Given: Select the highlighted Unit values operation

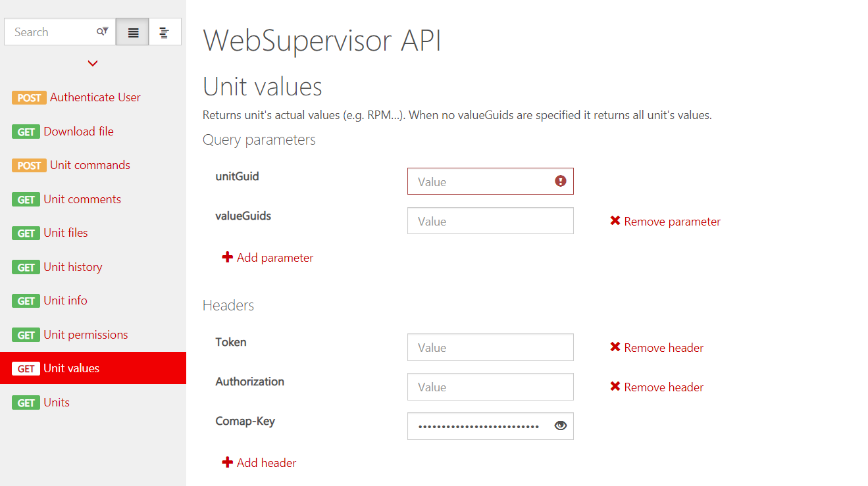Looking at the screenshot, I should (93, 368).
